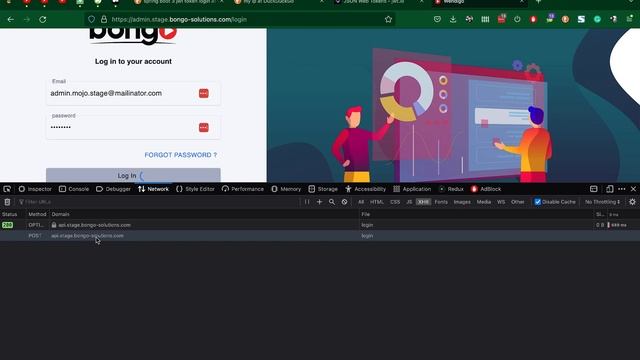Toggle the Disable Cache checkbox
The image size is (640, 360).
[538, 202]
